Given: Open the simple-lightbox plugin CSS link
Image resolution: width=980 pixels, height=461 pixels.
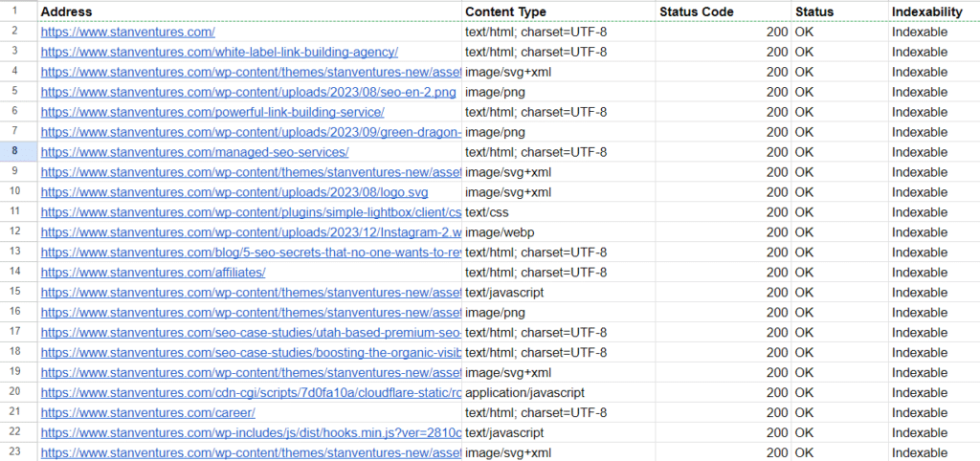Looking at the screenshot, I should coord(251,212).
